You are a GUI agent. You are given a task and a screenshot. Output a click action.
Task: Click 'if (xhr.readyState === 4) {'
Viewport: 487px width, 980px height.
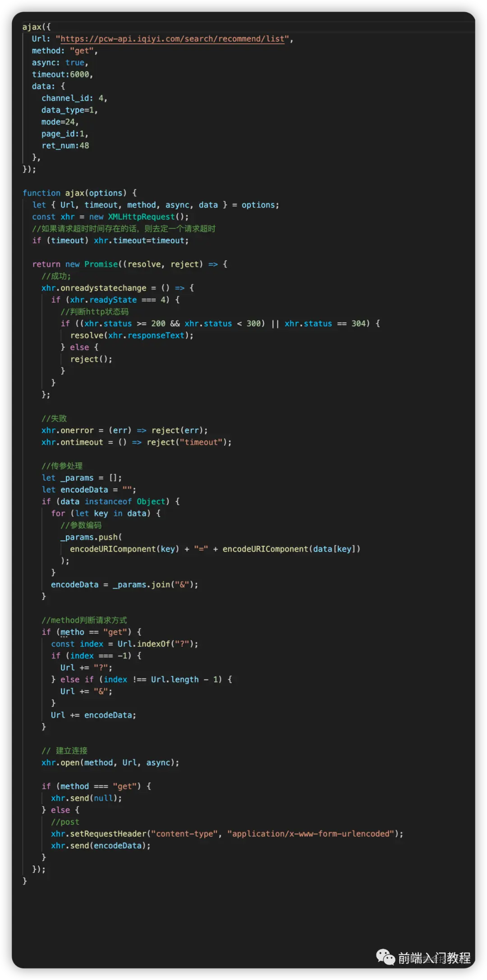pos(115,300)
